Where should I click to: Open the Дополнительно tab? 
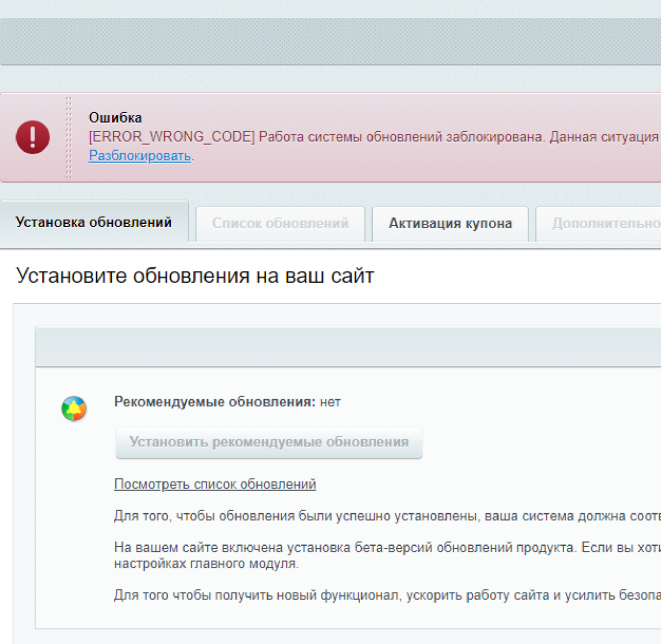click(x=599, y=224)
